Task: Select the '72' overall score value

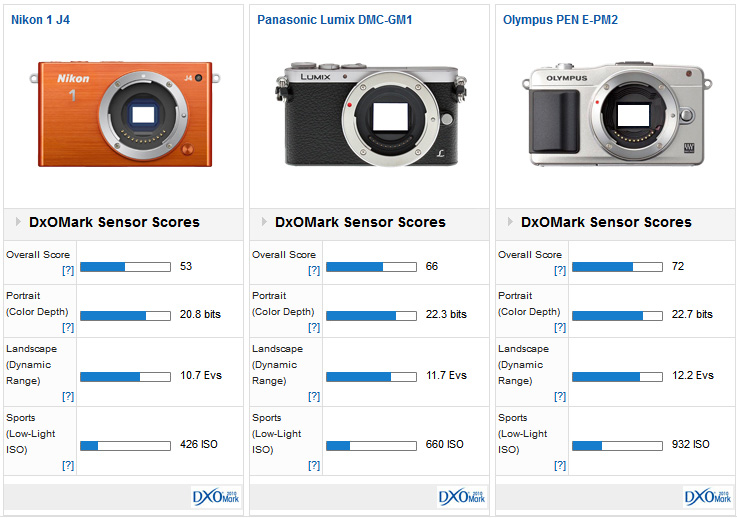Action: click(678, 266)
